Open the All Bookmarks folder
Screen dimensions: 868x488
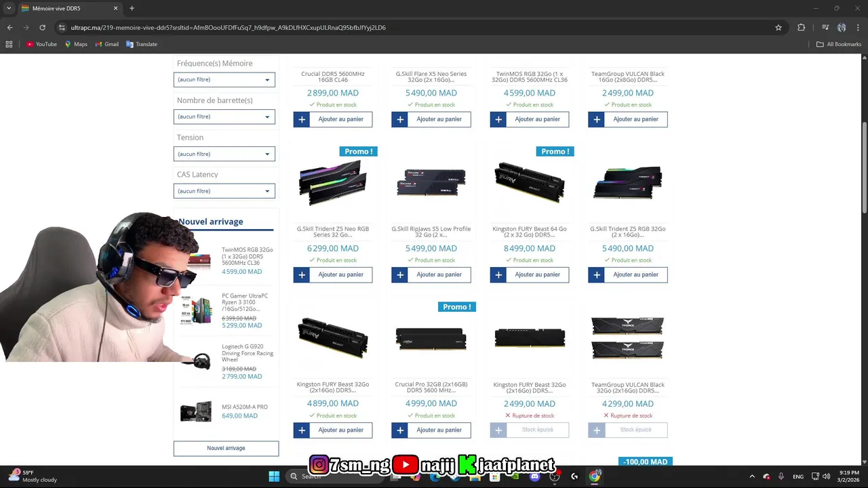839,44
